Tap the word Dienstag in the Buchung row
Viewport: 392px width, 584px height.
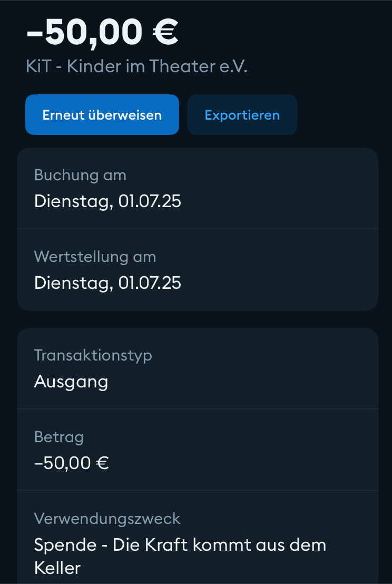click(x=72, y=201)
